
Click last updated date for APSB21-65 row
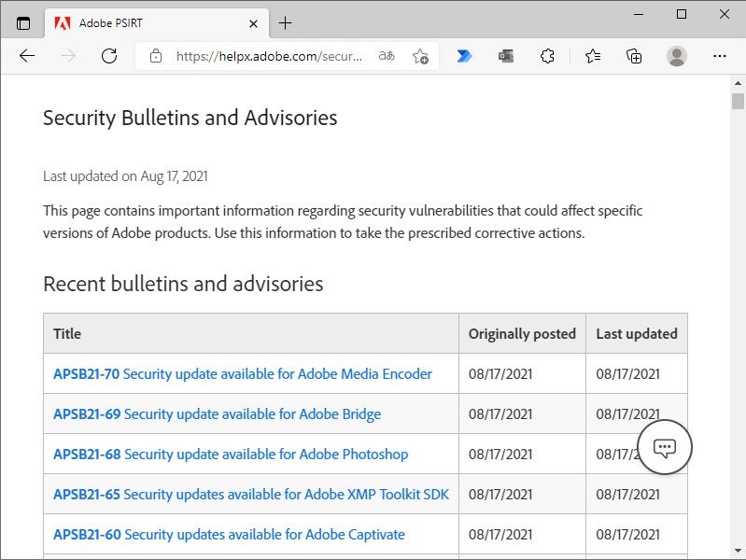pos(627,495)
